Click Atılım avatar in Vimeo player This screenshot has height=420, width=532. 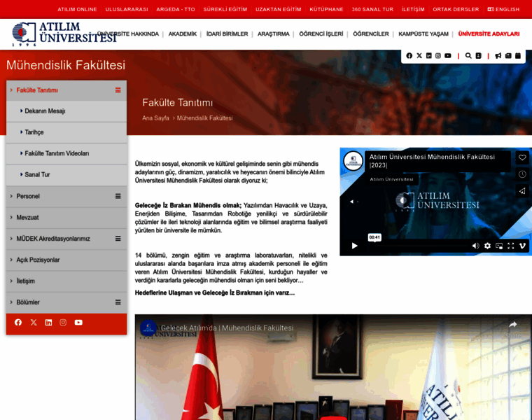(353, 161)
